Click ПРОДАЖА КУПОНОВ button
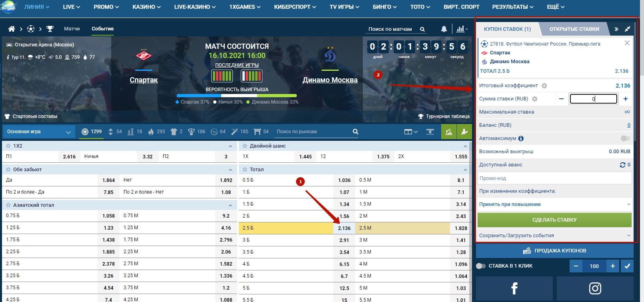 (554, 251)
